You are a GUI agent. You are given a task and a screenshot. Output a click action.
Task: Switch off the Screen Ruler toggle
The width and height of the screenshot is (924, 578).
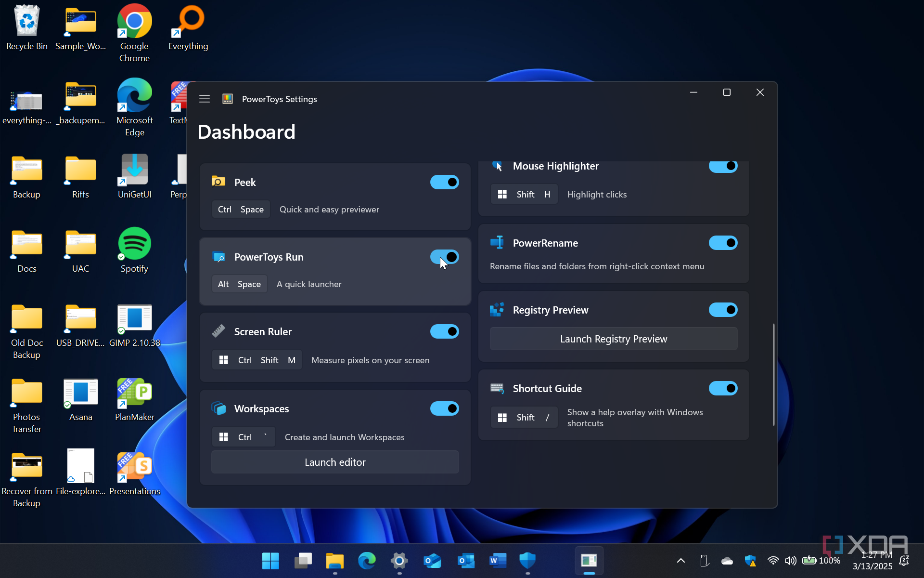[444, 331]
